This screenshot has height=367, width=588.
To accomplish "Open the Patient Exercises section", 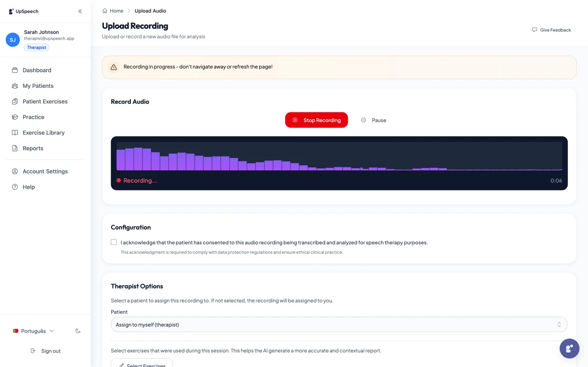I will pos(45,102).
